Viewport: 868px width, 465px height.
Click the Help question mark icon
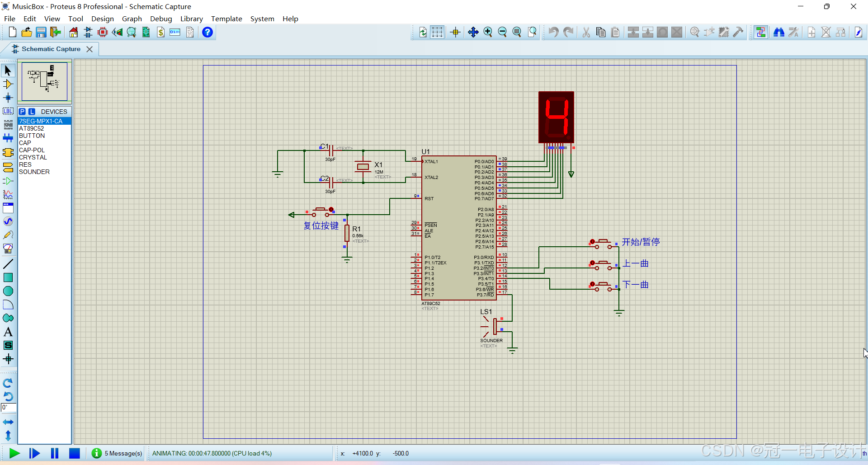pos(208,32)
